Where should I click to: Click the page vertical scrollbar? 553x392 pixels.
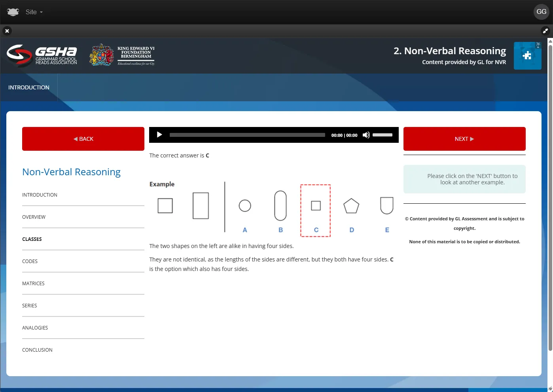click(550, 198)
